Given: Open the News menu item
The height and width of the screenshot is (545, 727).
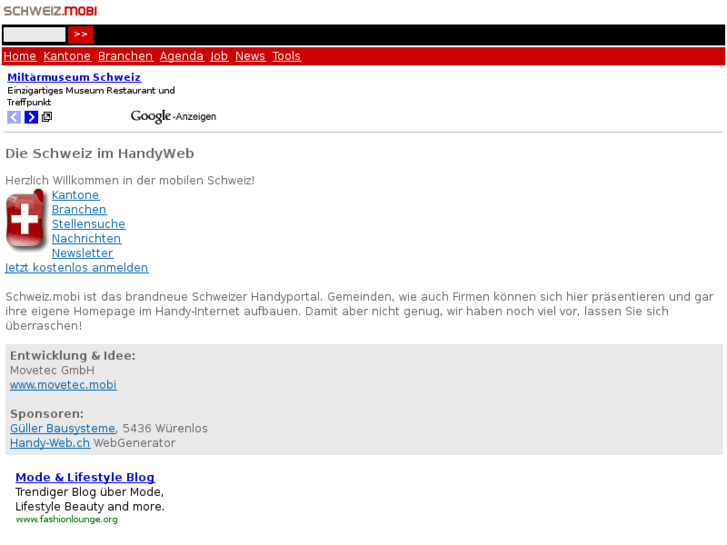Looking at the screenshot, I should [250, 56].
